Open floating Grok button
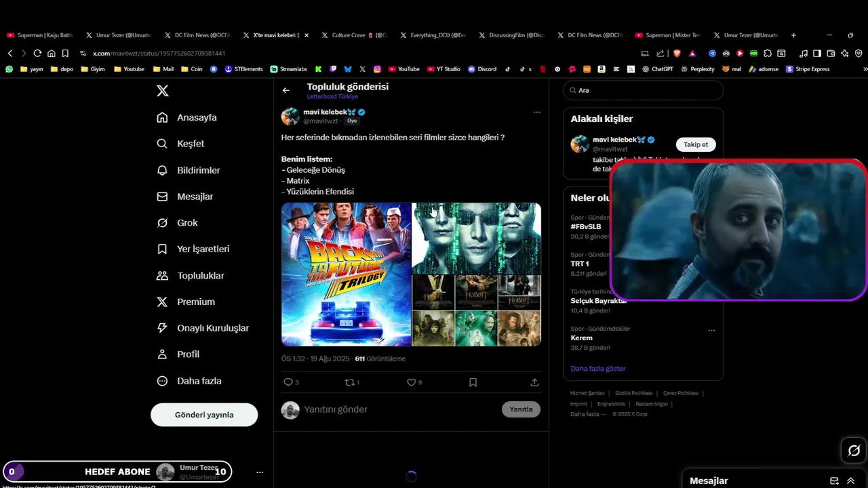 (x=854, y=451)
